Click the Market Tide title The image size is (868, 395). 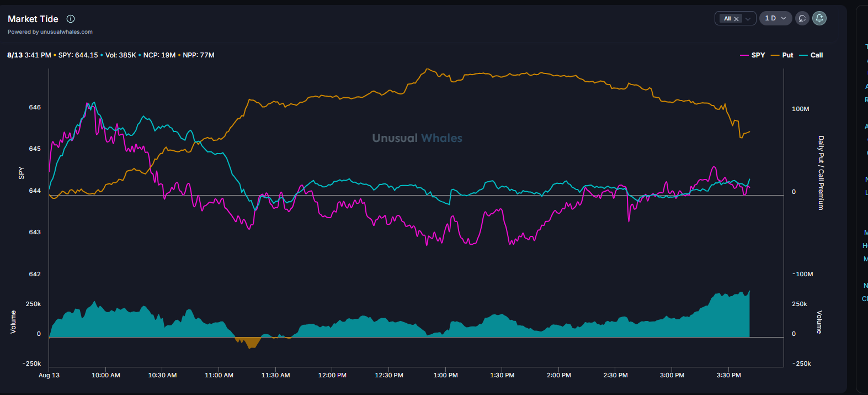click(33, 19)
